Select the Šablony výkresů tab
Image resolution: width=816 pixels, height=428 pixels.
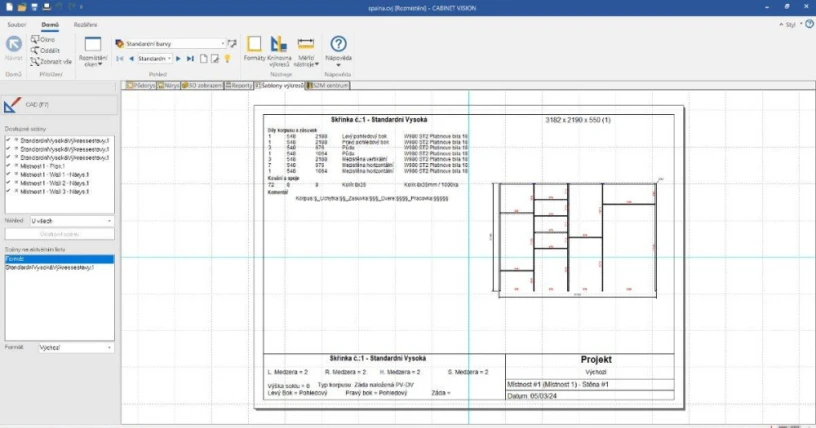[279, 85]
